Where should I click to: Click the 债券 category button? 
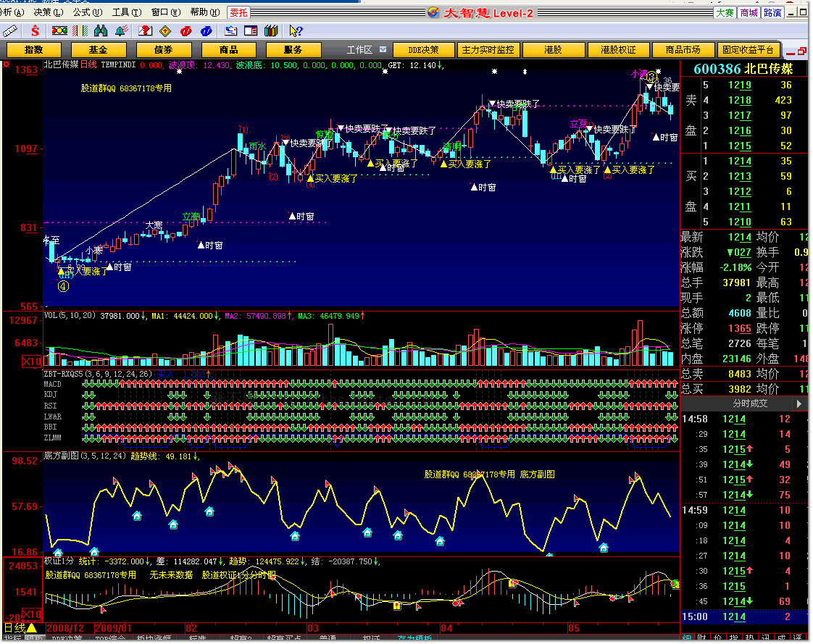tap(163, 50)
